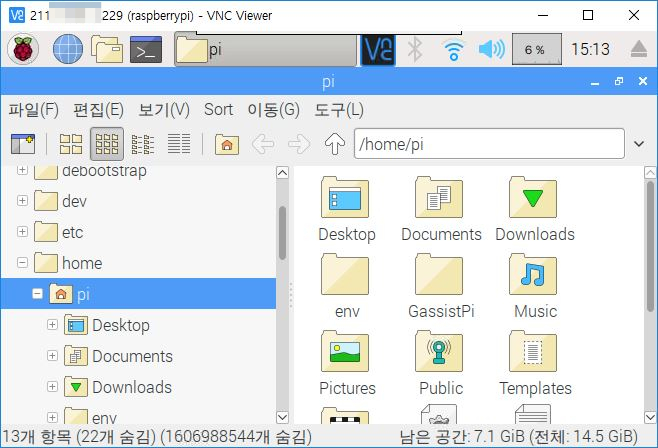Click the file pane scroll down arrow
Screen dimensions: 658x448
click(x=650, y=417)
